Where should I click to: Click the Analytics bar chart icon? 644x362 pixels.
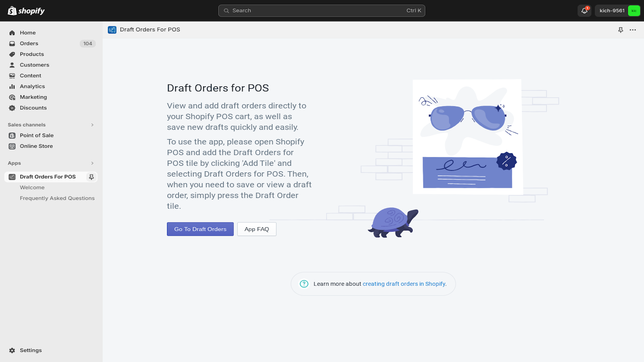pyautogui.click(x=12, y=86)
